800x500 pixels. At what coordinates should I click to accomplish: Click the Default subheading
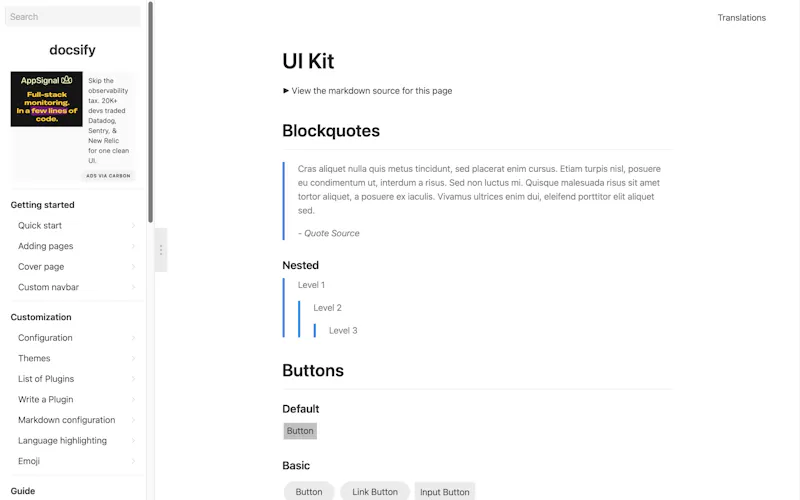pos(301,409)
